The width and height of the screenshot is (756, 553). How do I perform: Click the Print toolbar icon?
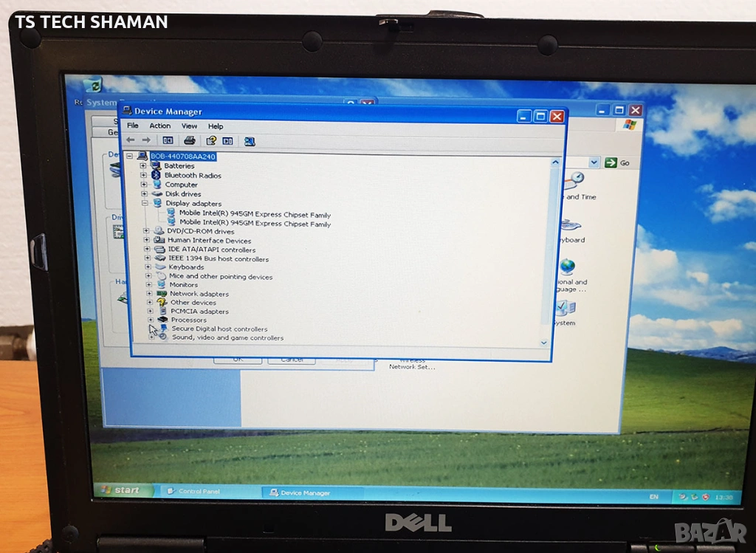(x=190, y=140)
